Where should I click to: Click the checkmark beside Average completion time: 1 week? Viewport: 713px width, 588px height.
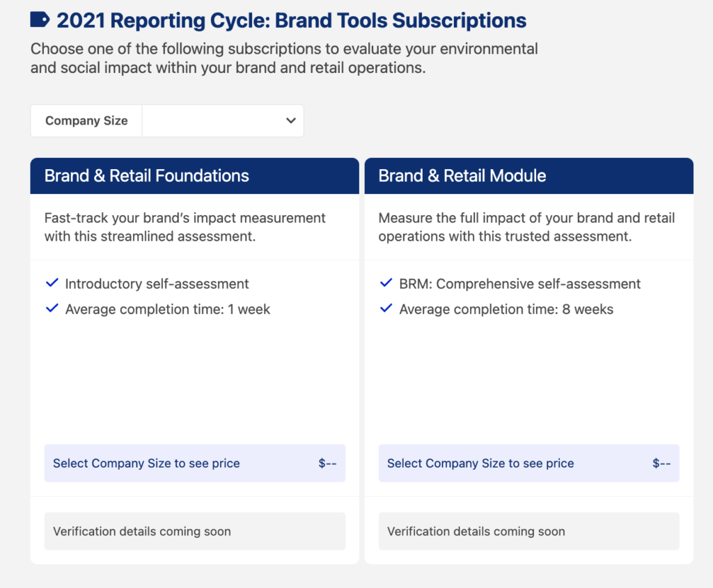pyautogui.click(x=52, y=308)
